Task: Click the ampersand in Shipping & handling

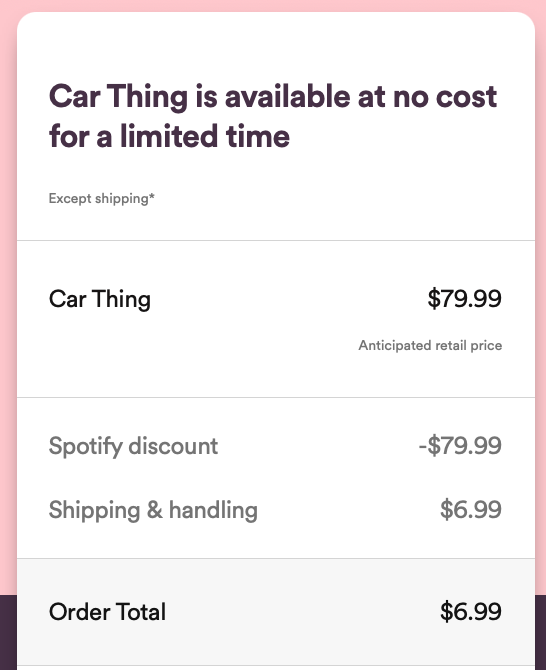Action: coord(155,509)
